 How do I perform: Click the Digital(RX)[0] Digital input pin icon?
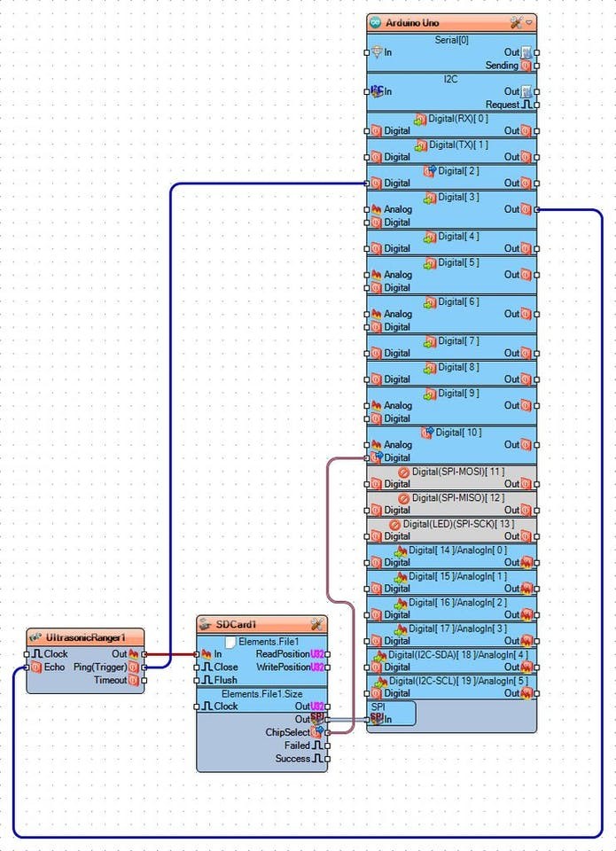pos(377,131)
